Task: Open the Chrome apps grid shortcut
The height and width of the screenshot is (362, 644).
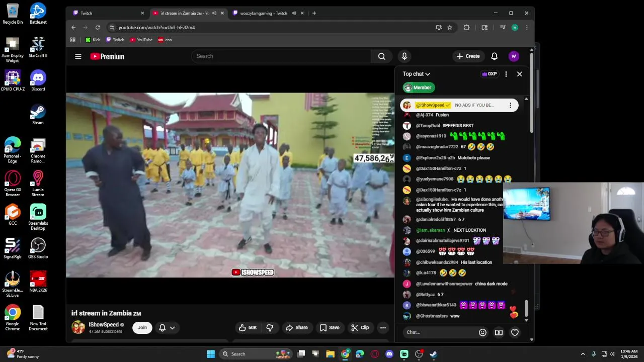Action: click(73, 40)
